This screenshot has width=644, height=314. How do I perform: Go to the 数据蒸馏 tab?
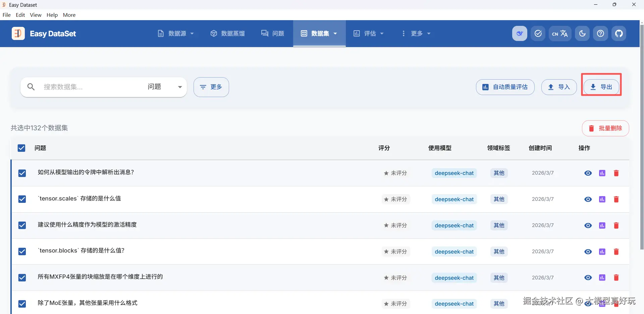(x=228, y=34)
